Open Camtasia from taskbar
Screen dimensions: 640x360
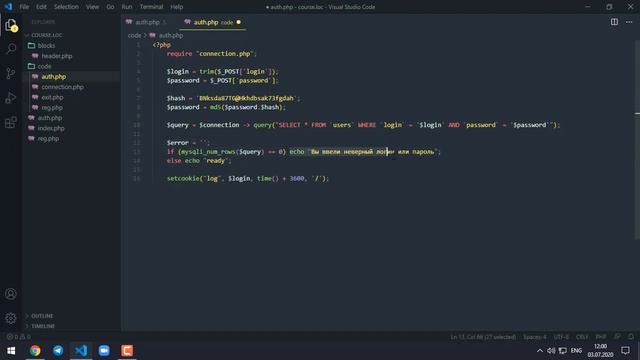[127, 351]
